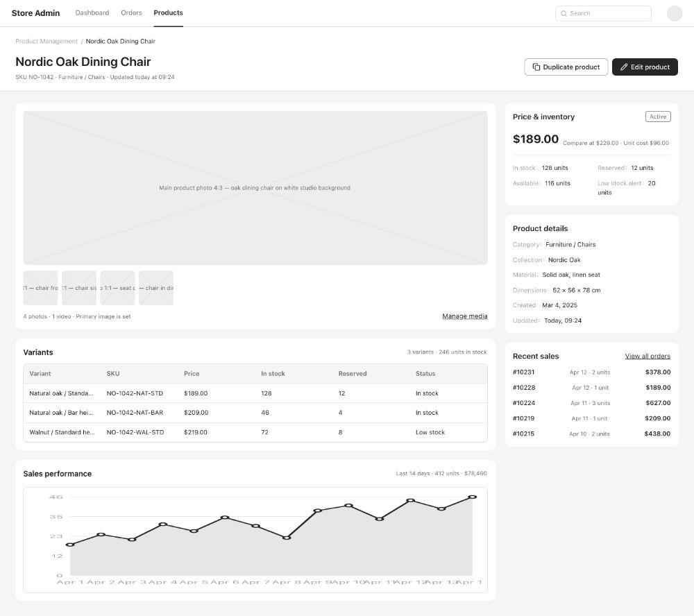Click the main product photo placeholder
694x616 pixels.
pyautogui.click(x=255, y=187)
